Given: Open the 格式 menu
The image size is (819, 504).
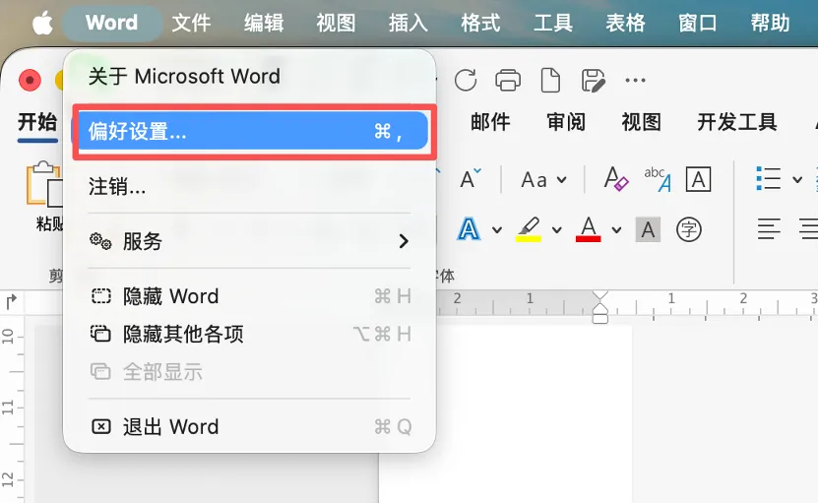Looking at the screenshot, I should point(480,23).
